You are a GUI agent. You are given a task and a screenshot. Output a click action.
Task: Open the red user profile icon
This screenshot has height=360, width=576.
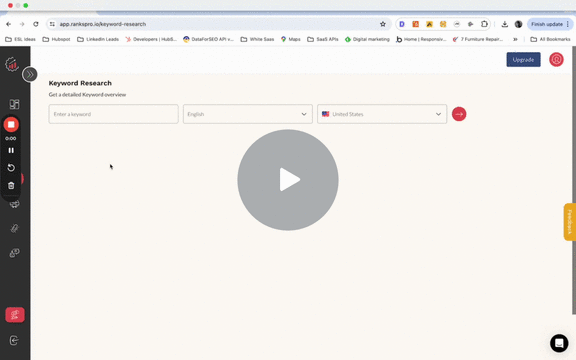(x=556, y=60)
